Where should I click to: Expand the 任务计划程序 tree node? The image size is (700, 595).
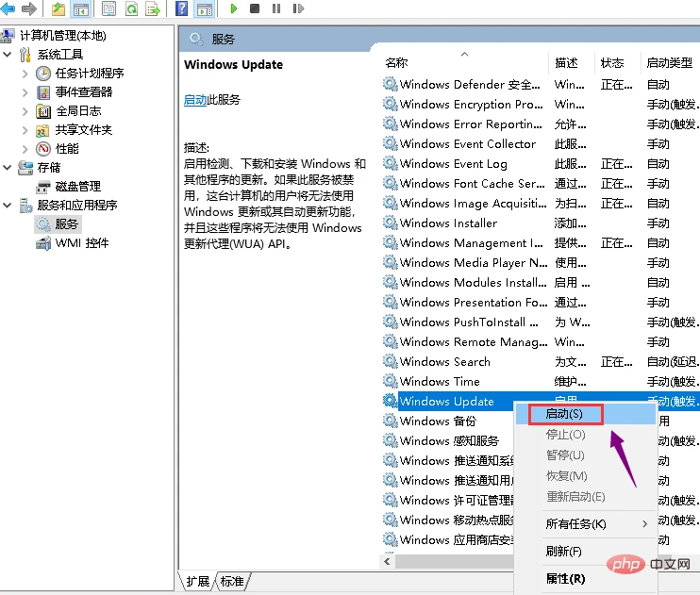tap(25, 73)
